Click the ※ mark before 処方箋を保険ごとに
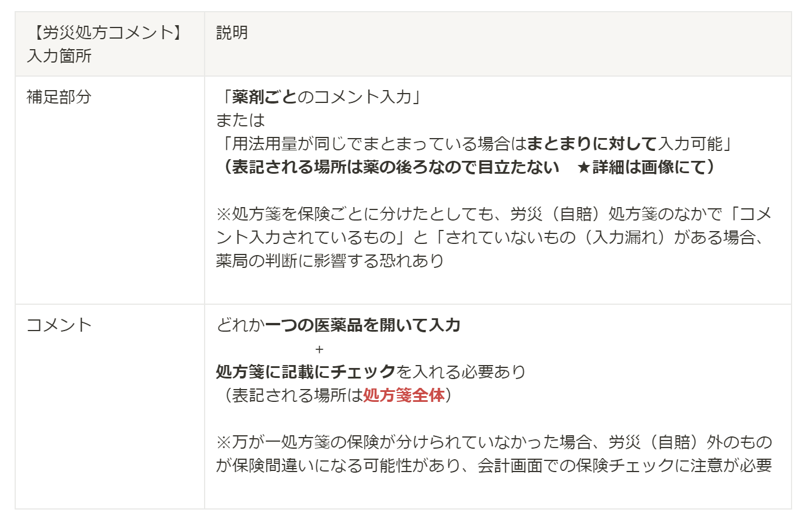The width and height of the screenshot is (812, 523). (224, 214)
